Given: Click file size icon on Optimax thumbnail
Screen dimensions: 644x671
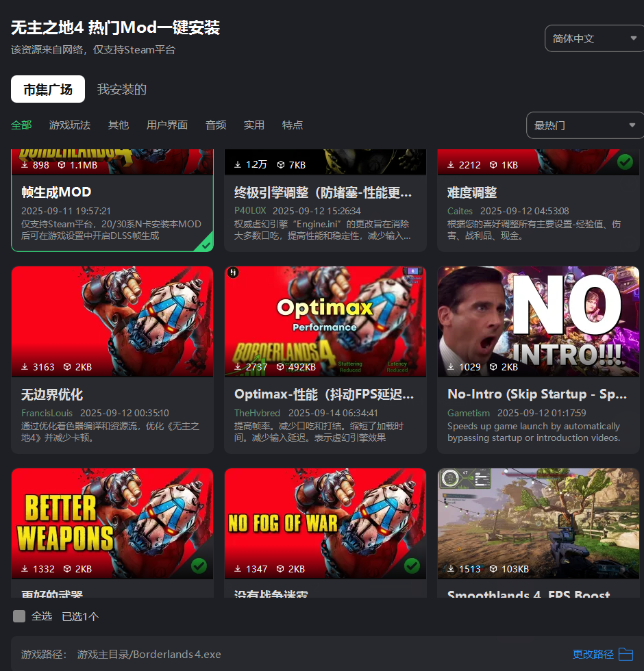Looking at the screenshot, I should 280,367.
